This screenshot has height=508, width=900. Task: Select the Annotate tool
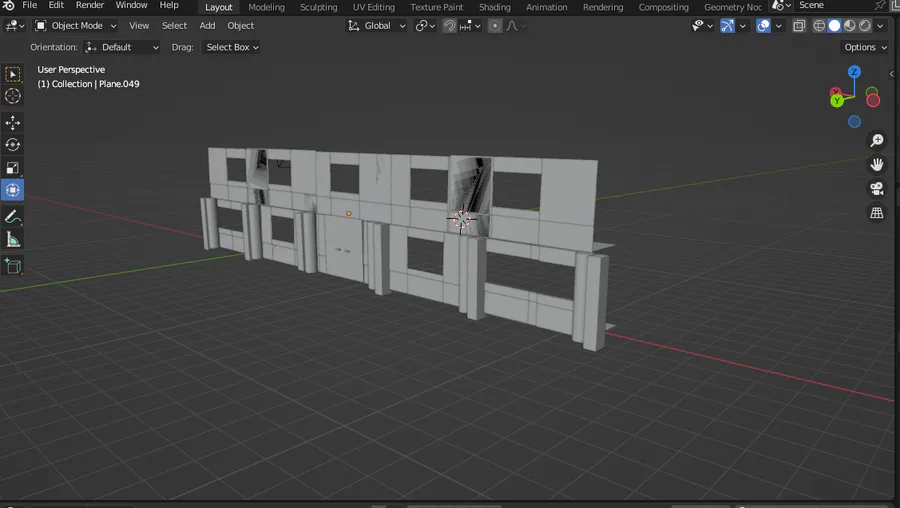(x=13, y=217)
